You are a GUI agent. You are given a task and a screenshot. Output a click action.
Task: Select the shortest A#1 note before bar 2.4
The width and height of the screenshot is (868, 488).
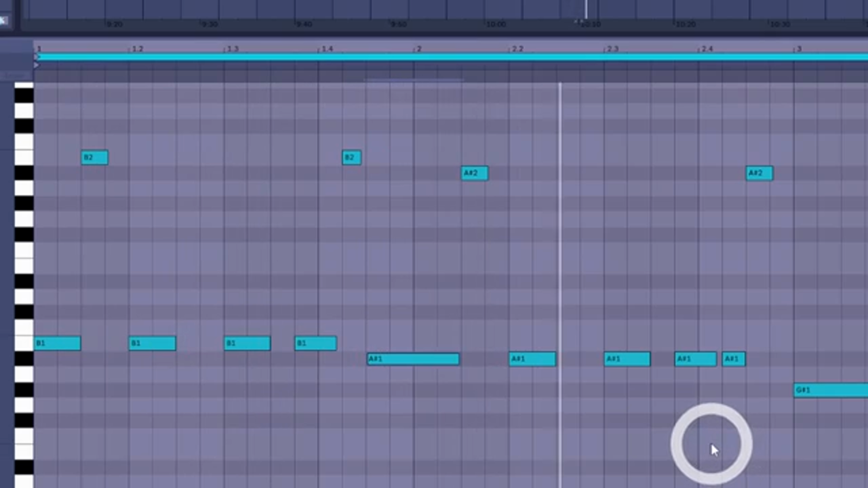click(x=733, y=359)
